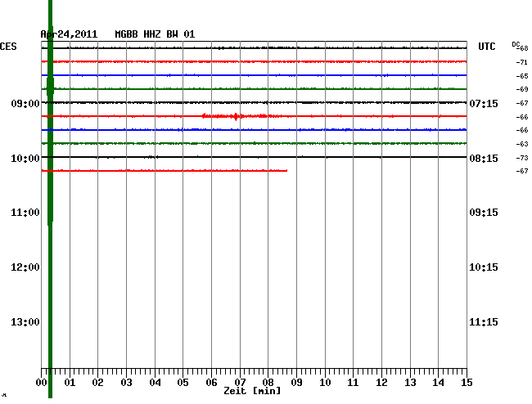The image size is (532, 404).
Task: Click the 11:15 UTC time label
Action: (x=484, y=322)
